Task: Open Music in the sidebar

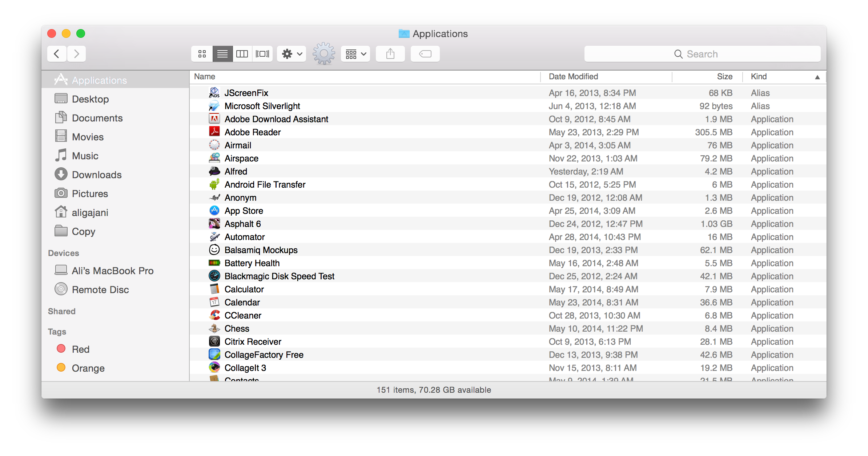Action: [116, 156]
